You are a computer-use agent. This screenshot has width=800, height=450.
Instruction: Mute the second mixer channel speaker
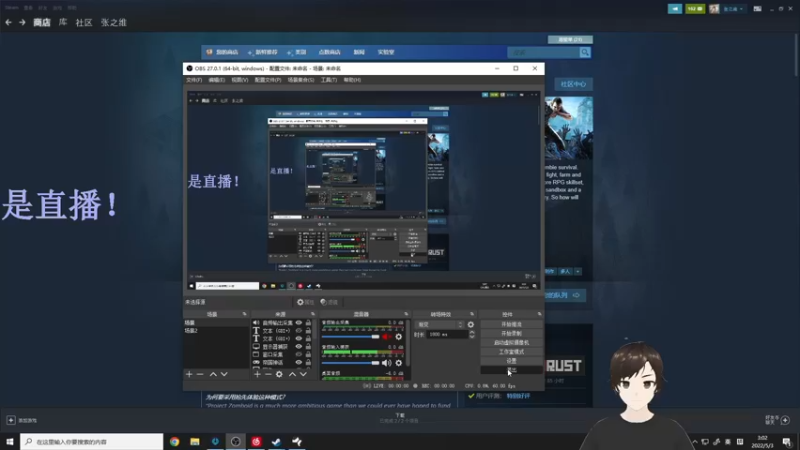tap(386, 363)
